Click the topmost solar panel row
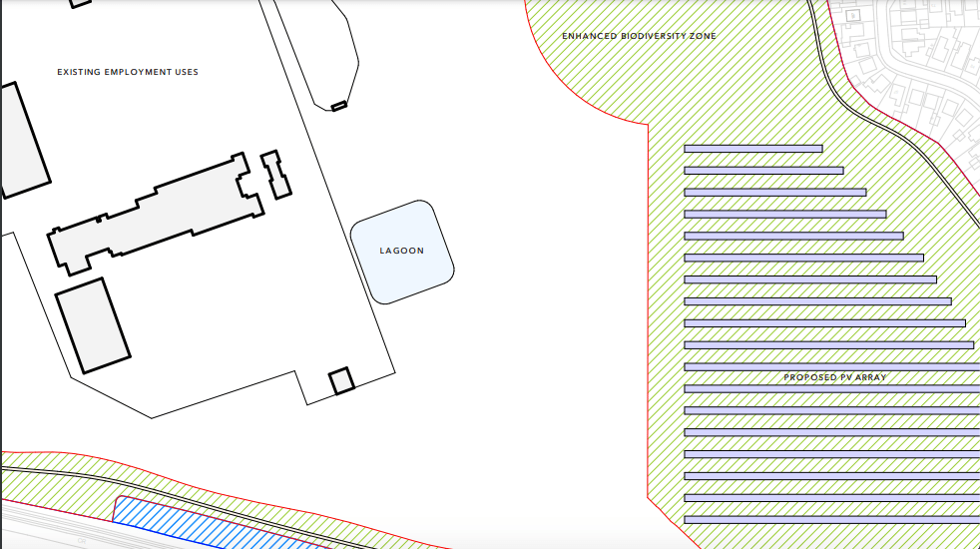The image size is (980, 549). (x=752, y=149)
